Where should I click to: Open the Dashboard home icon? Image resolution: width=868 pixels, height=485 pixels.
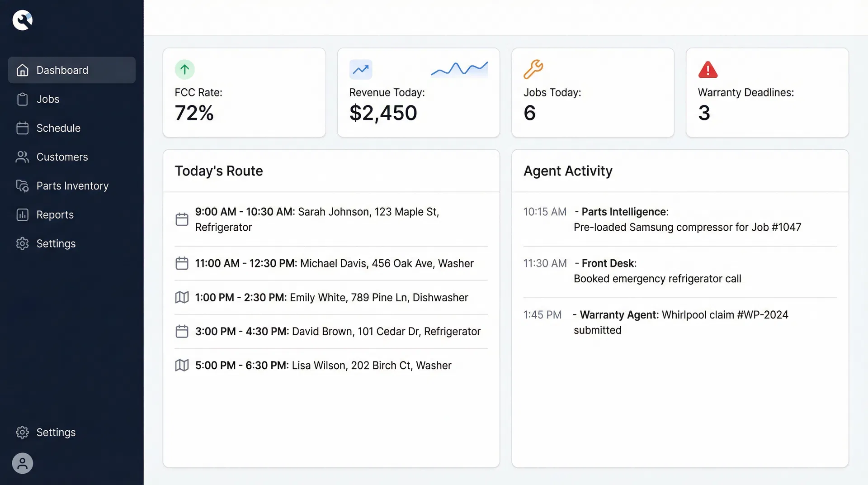click(x=22, y=70)
